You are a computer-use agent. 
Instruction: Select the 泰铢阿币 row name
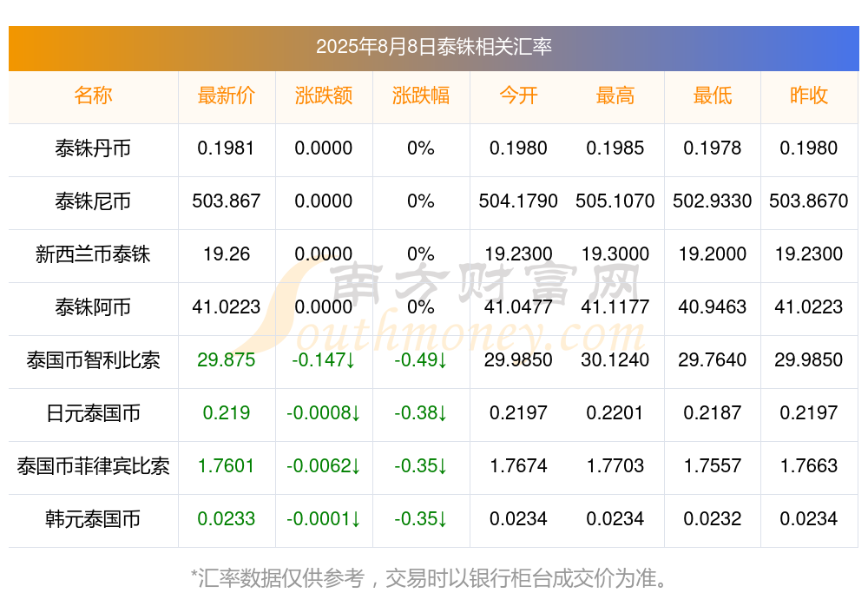click(x=93, y=306)
